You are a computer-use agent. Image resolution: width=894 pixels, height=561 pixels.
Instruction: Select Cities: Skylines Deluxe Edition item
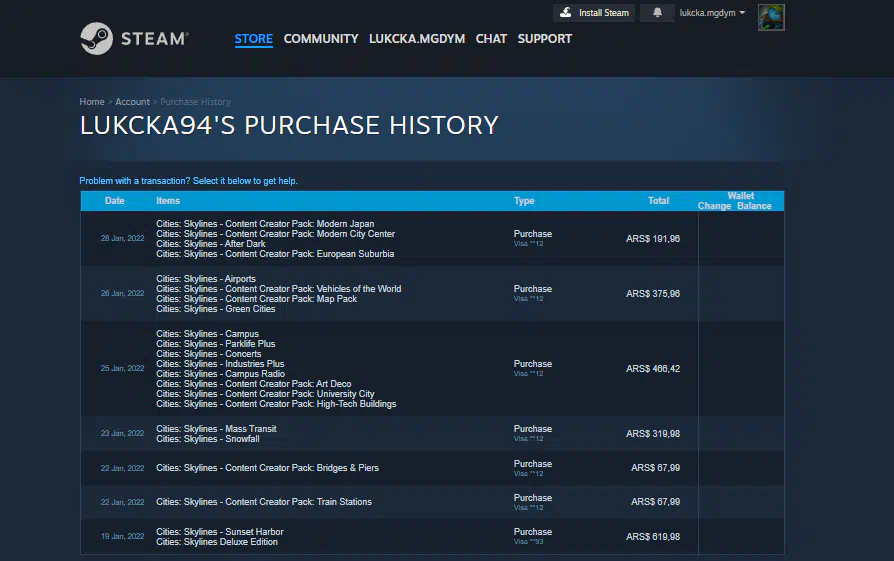pos(217,542)
